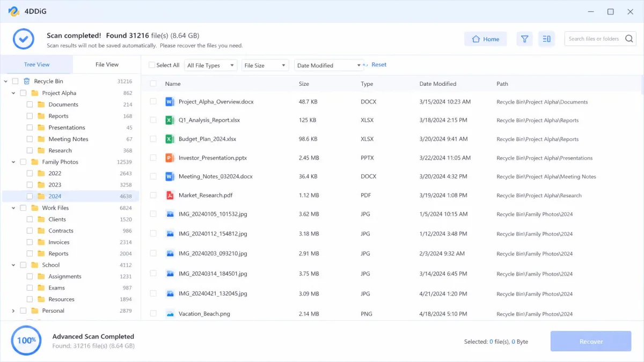The height and width of the screenshot is (362, 644).
Task: Click the Home button
Action: [485, 39]
